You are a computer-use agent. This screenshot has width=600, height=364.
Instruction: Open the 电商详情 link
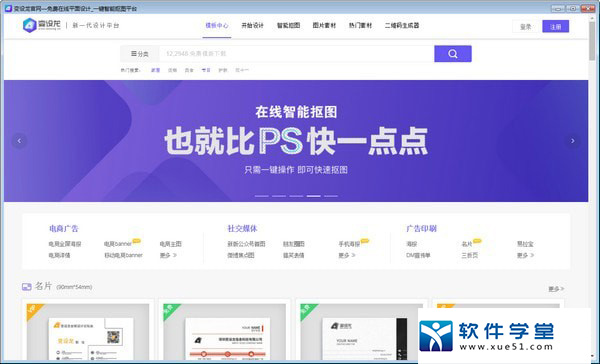[59, 255]
